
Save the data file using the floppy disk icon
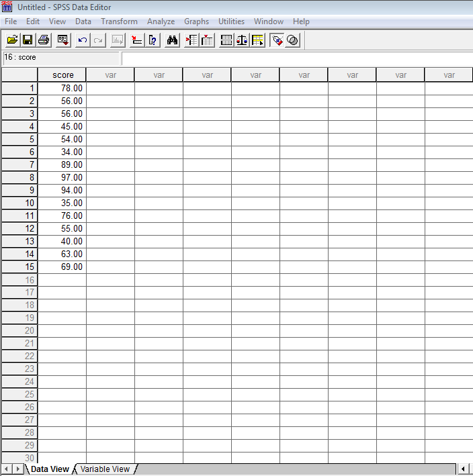click(28, 40)
